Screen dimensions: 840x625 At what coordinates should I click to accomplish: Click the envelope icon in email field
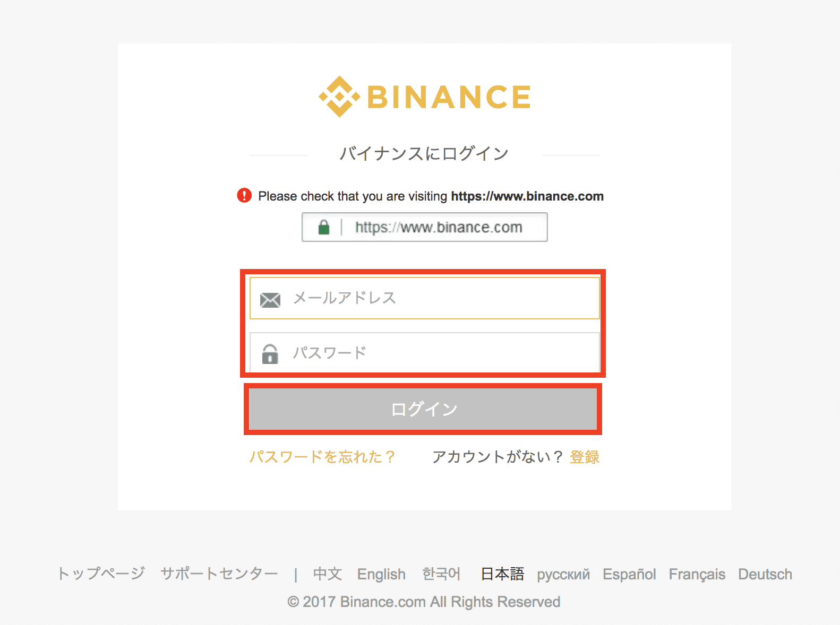[270, 300]
